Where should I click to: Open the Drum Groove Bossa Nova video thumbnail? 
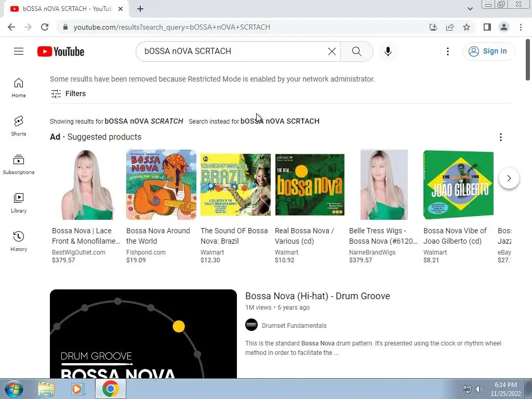coord(143,334)
